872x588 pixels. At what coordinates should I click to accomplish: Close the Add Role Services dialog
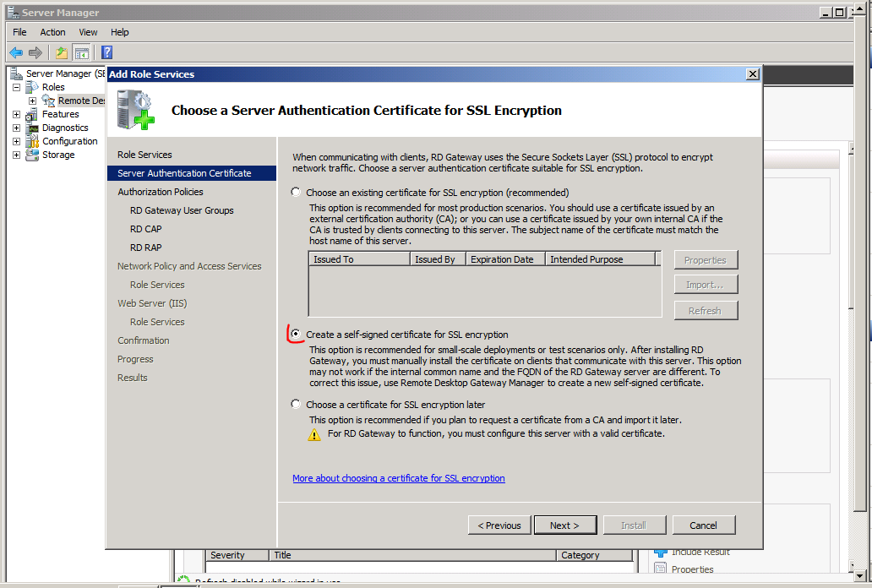[752, 74]
